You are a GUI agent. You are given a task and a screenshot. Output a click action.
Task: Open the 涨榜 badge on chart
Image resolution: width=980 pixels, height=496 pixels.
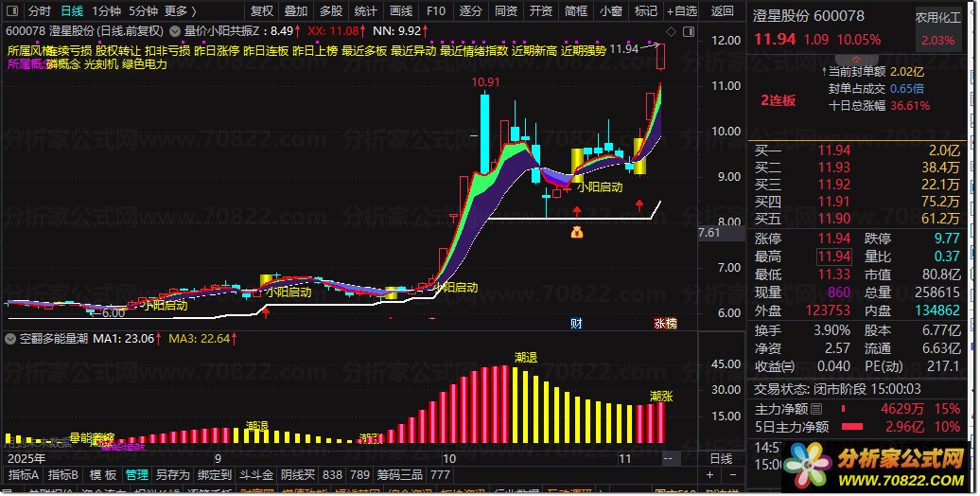[x=665, y=324]
